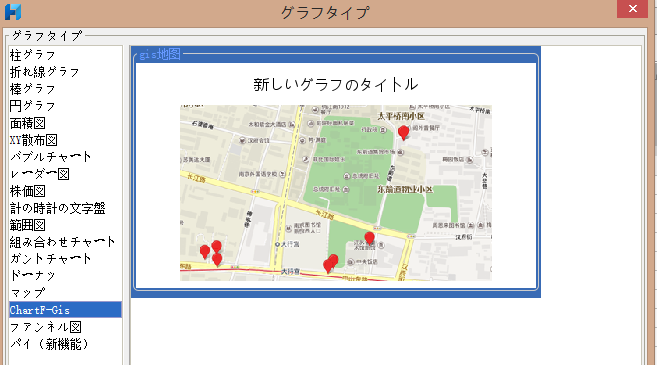Select 棒グラフ chart type
657x365 pixels.
coord(65,89)
